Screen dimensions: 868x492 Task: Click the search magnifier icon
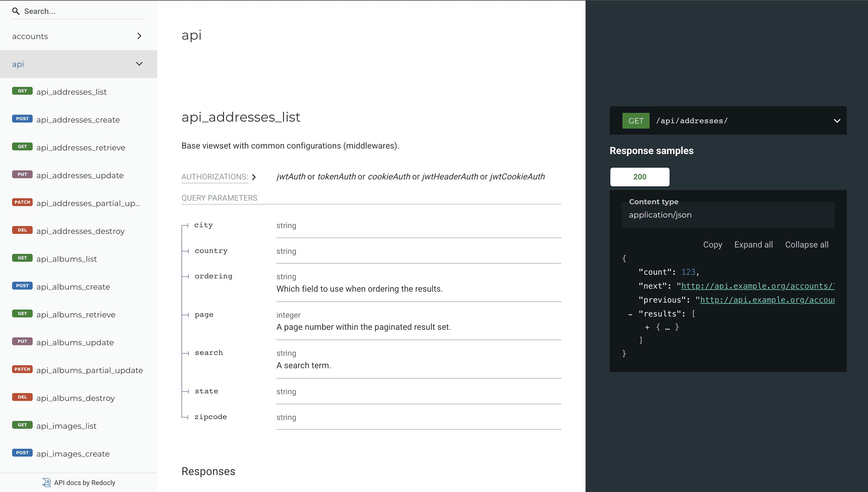pyautogui.click(x=15, y=11)
